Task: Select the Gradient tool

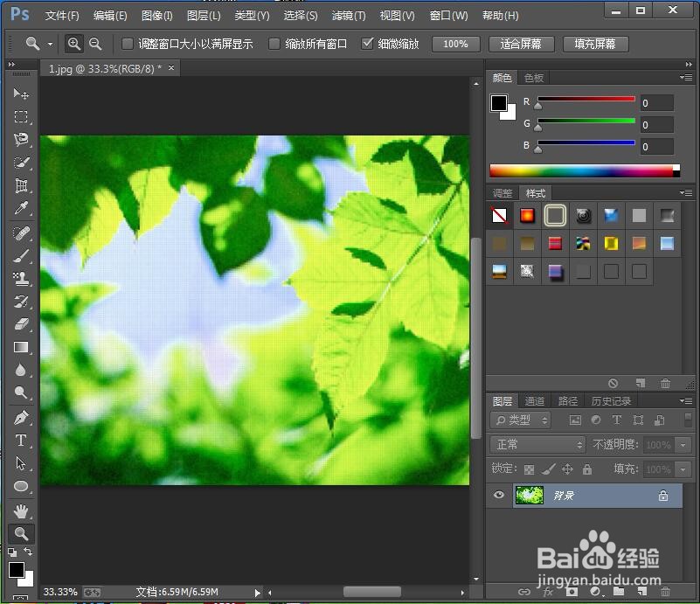Action: pos(20,347)
